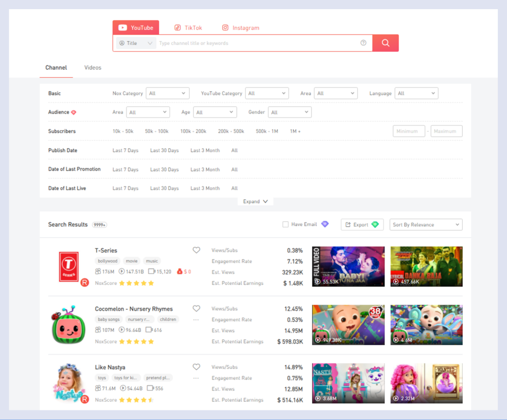Switch to the Instagram platform tab

click(x=241, y=27)
